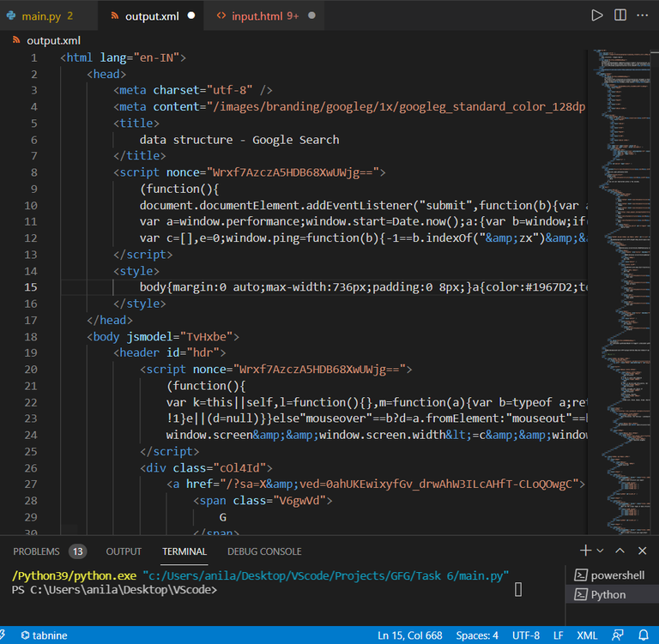Screen dimensions: 659x644
Task: Switch to the PROBLEMS panel tab
Action: [x=37, y=551]
